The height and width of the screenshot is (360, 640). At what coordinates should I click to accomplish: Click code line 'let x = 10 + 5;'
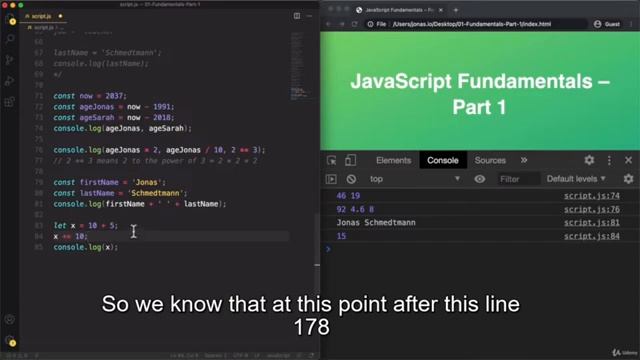(x=85, y=226)
